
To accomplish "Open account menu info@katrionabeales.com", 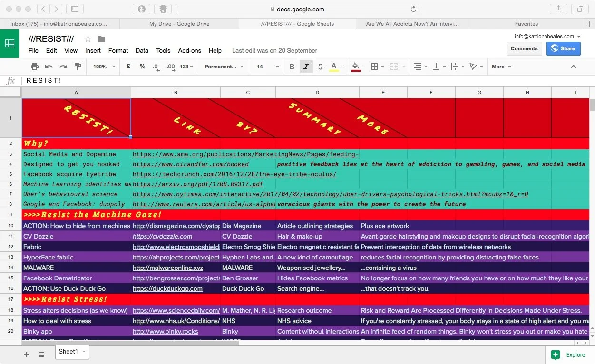I will 547,36.
